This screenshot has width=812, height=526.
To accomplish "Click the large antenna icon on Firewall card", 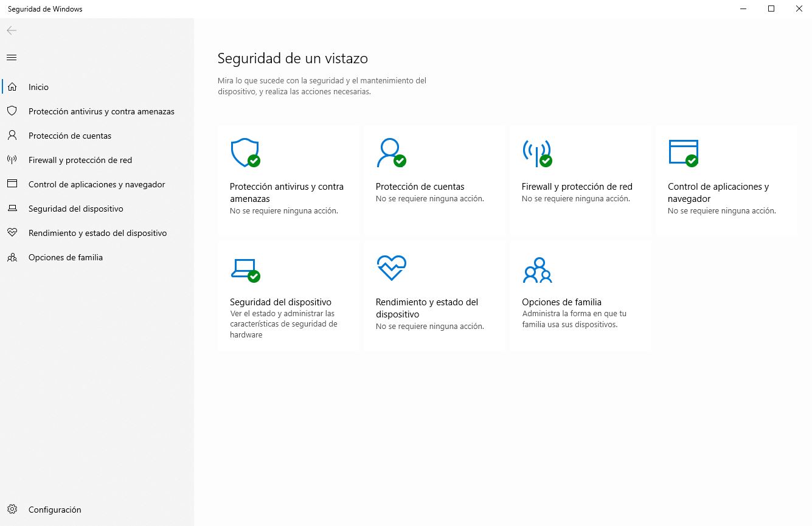I will click(x=536, y=153).
